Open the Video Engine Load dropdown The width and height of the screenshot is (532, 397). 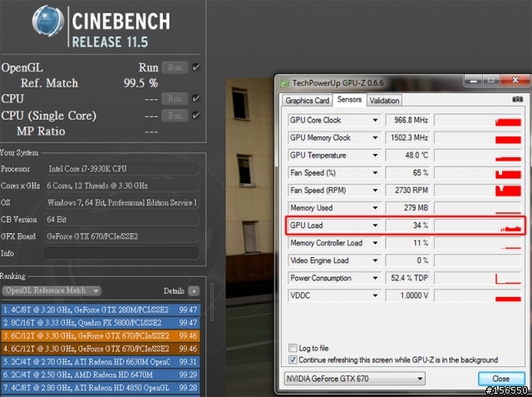[375, 261]
